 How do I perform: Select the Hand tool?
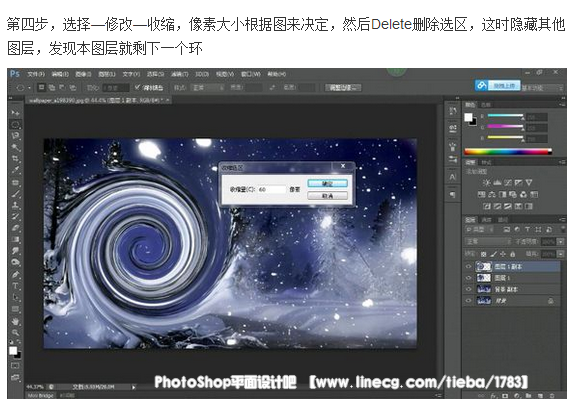tap(15, 321)
